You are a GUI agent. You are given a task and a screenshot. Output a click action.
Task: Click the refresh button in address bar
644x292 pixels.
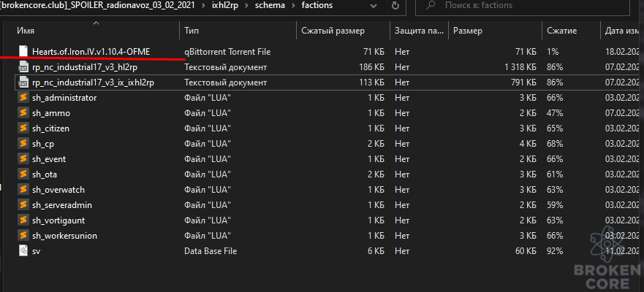(x=395, y=6)
